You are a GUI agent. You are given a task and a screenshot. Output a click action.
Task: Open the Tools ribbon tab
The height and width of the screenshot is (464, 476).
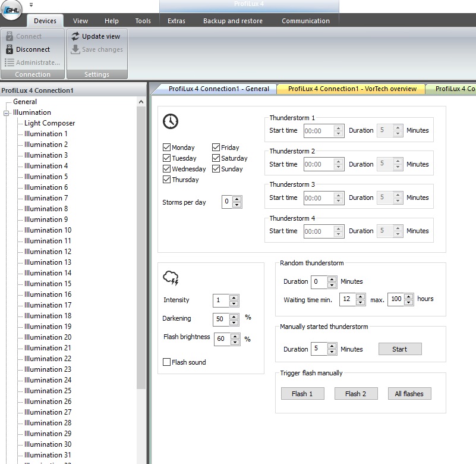(x=143, y=21)
